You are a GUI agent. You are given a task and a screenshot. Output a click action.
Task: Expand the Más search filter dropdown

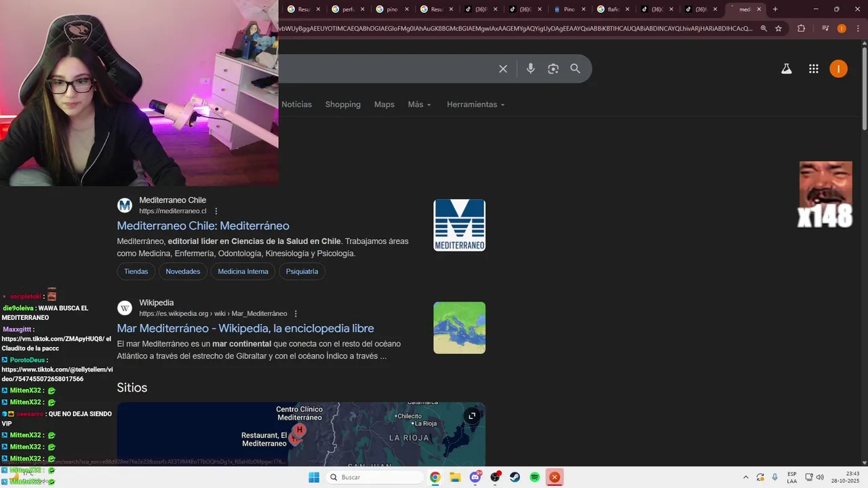pyautogui.click(x=420, y=104)
